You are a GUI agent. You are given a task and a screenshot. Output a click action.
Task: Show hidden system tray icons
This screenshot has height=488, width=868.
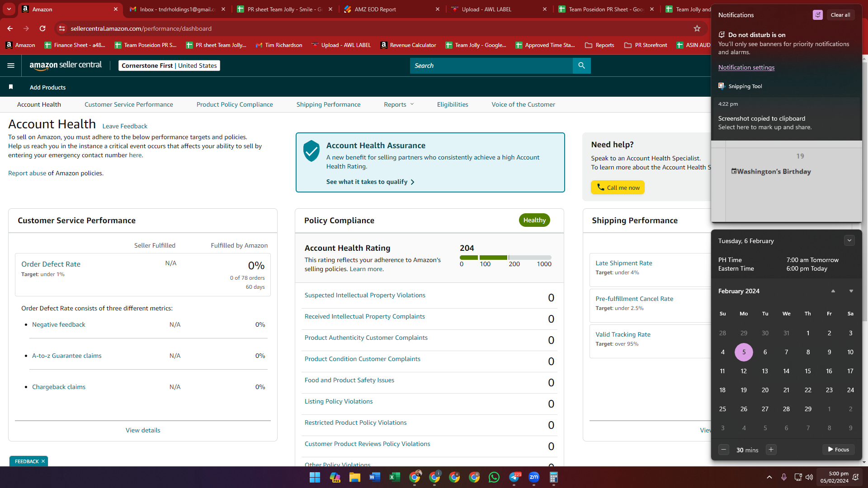(x=769, y=477)
